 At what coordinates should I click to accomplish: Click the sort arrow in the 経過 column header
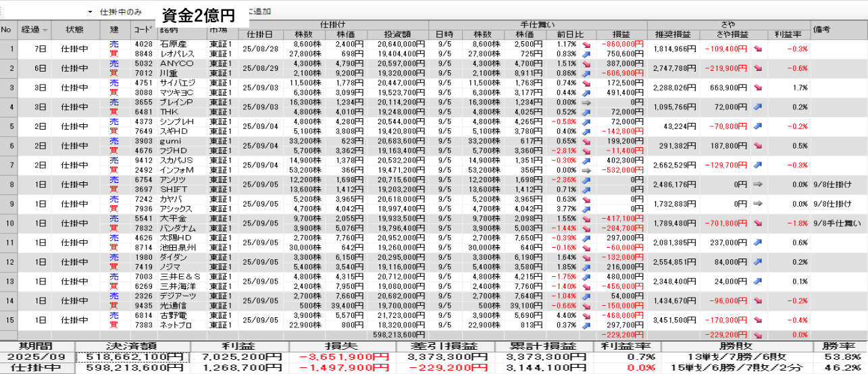coord(45,30)
